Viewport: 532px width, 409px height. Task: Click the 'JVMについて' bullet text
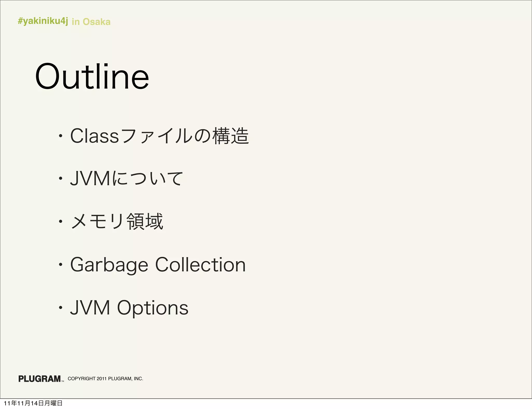point(127,179)
